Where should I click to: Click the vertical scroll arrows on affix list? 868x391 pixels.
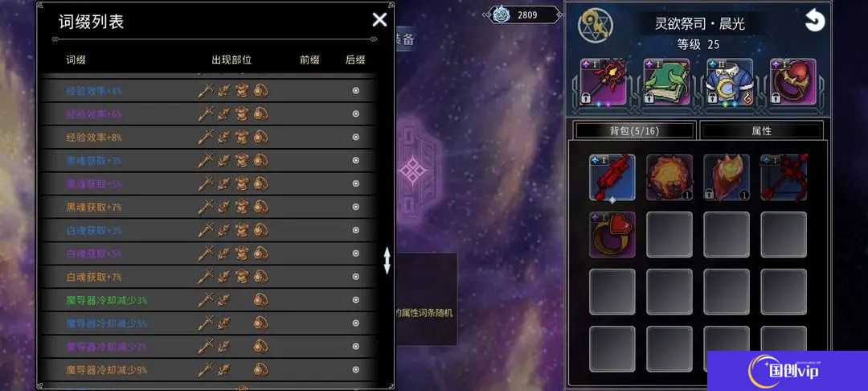[387, 261]
